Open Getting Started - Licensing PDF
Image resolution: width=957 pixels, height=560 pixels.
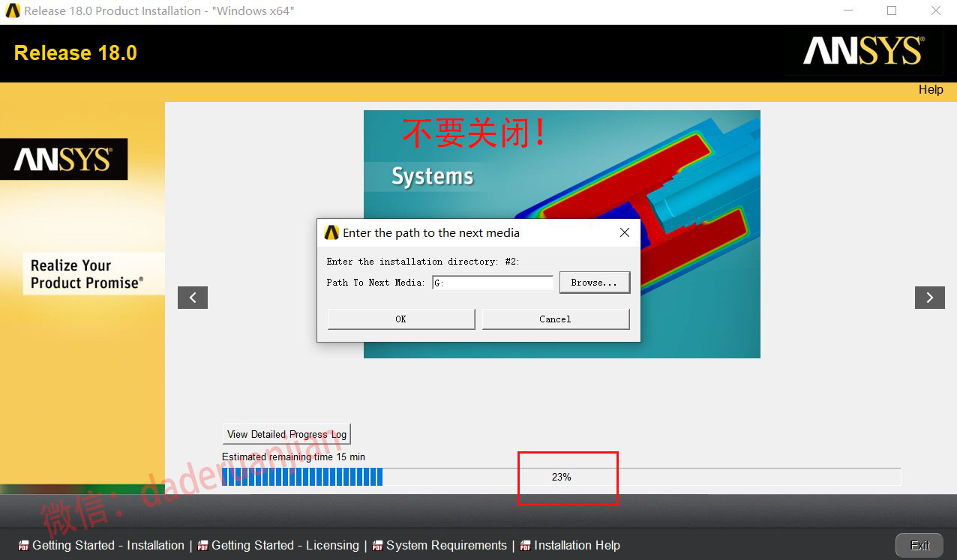278,546
